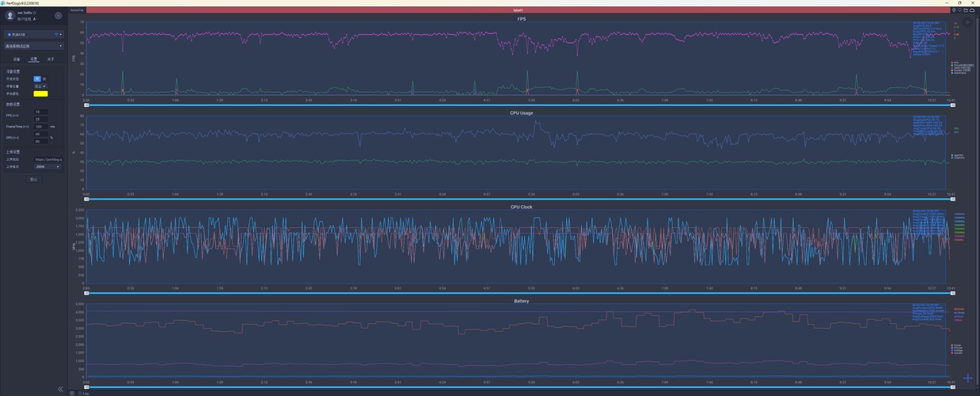Click the CPU Clock chart range slider left handle
Viewport: 980px width, 396px height.
(86, 293)
